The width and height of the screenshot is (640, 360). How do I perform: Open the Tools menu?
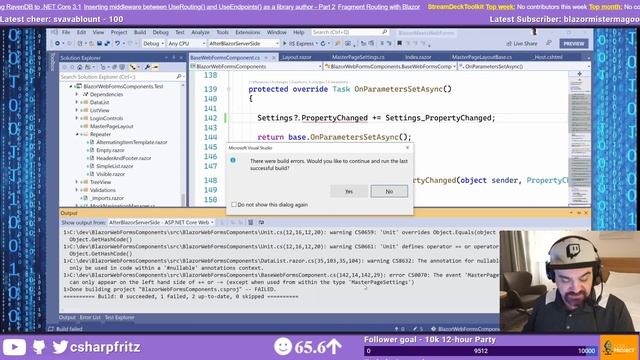point(222,32)
